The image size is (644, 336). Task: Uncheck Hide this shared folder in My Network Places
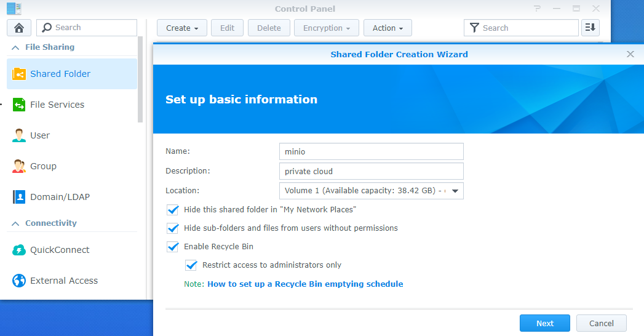[x=173, y=210]
